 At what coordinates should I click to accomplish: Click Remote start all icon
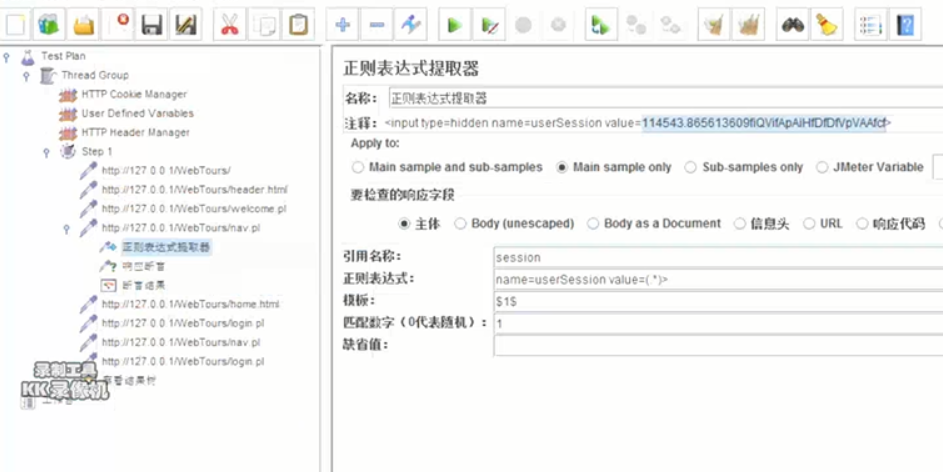tap(601, 25)
